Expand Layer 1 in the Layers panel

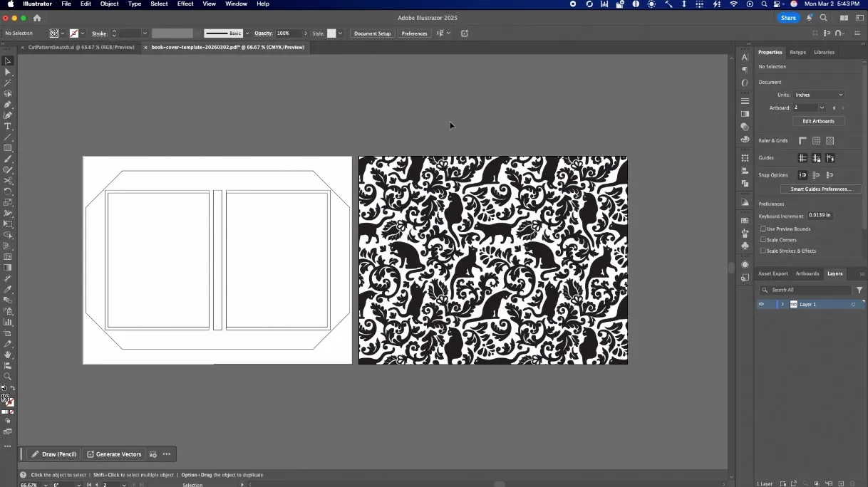(782, 304)
